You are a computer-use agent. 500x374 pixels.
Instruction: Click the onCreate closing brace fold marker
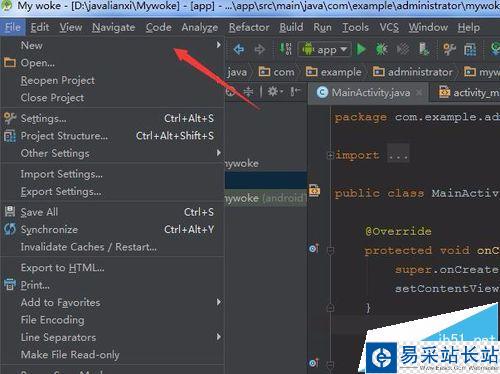[330, 308]
